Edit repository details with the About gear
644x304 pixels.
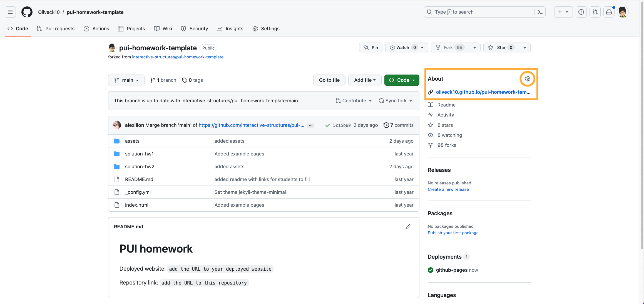[x=528, y=79]
